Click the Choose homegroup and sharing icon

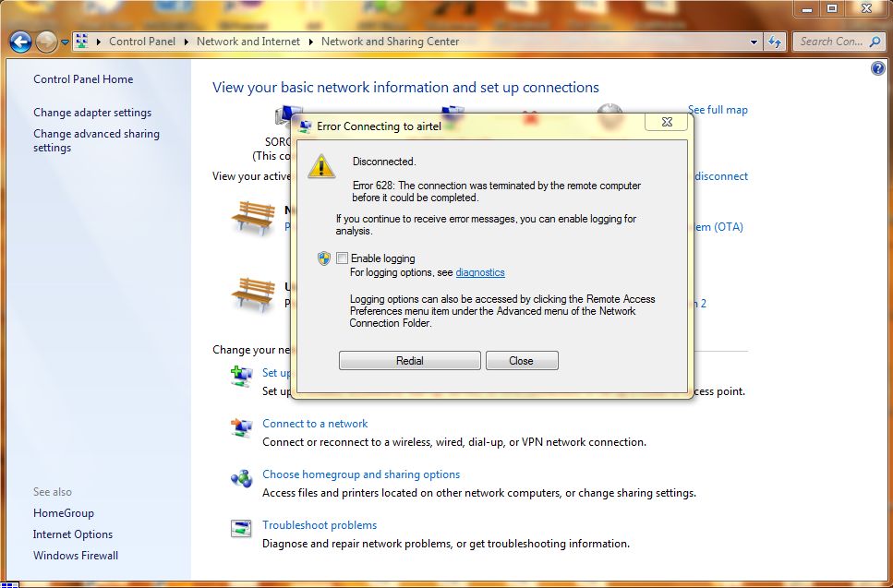[241, 479]
